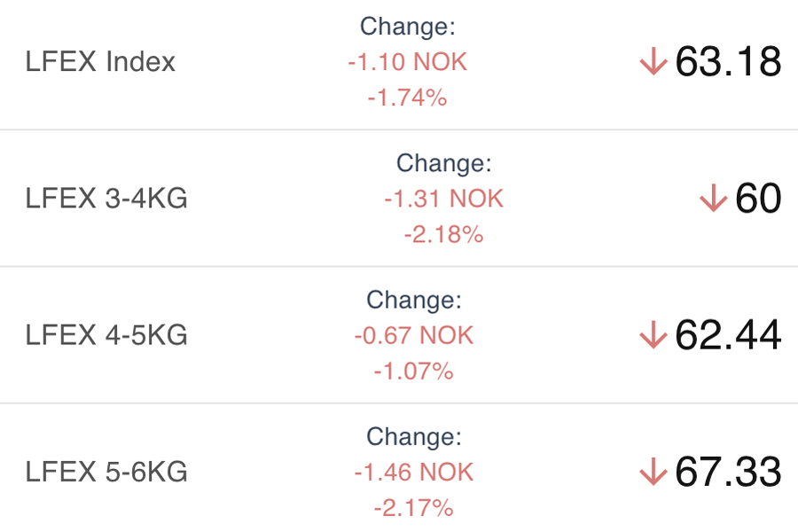The width and height of the screenshot is (798, 532).
Task: Click the down arrow beside 67.33
Action: (x=653, y=472)
